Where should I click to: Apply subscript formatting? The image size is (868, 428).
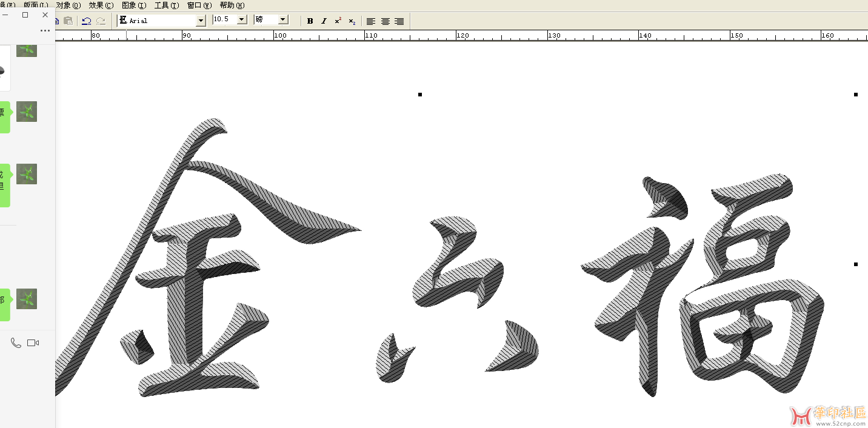pos(352,21)
